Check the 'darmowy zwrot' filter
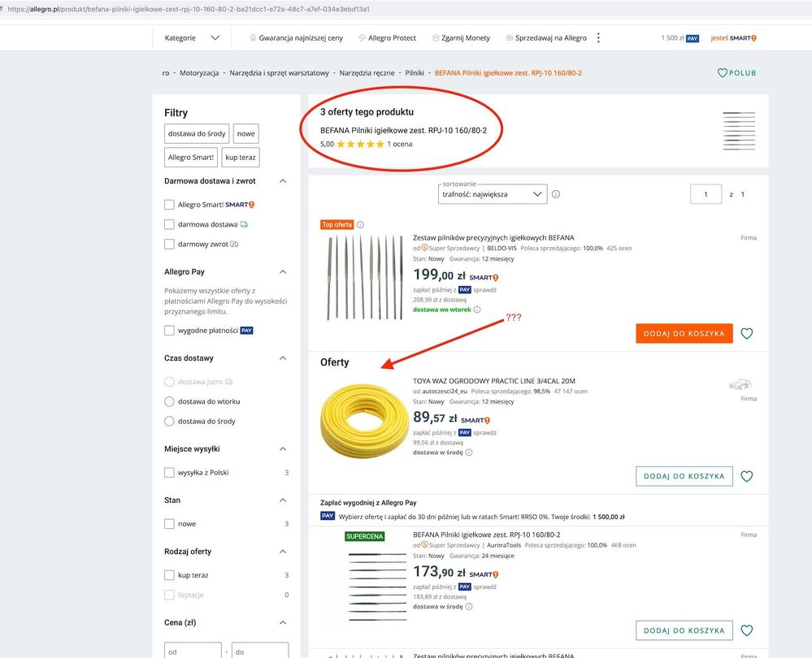Screen dimensions: 812x658 click(x=169, y=244)
